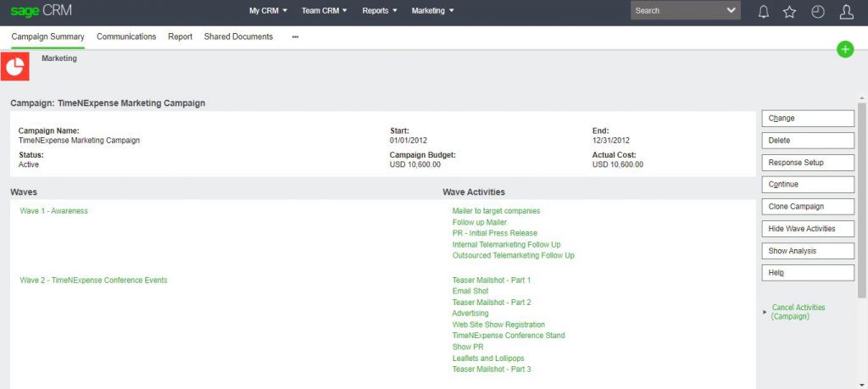Select the start date 01/01/2012

pos(409,141)
